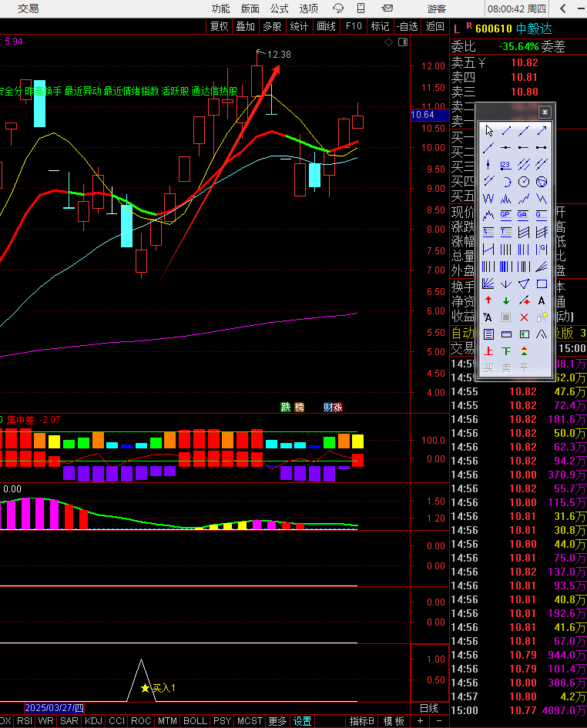Select the red up-arrow marker tool
The height and width of the screenshot is (728, 587).
pyautogui.click(x=488, y=300)
